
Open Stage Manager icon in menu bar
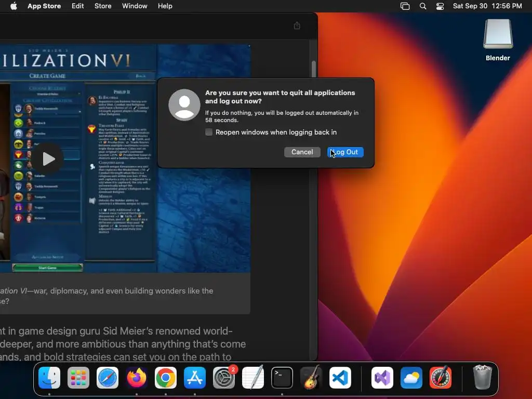(405, 6)
